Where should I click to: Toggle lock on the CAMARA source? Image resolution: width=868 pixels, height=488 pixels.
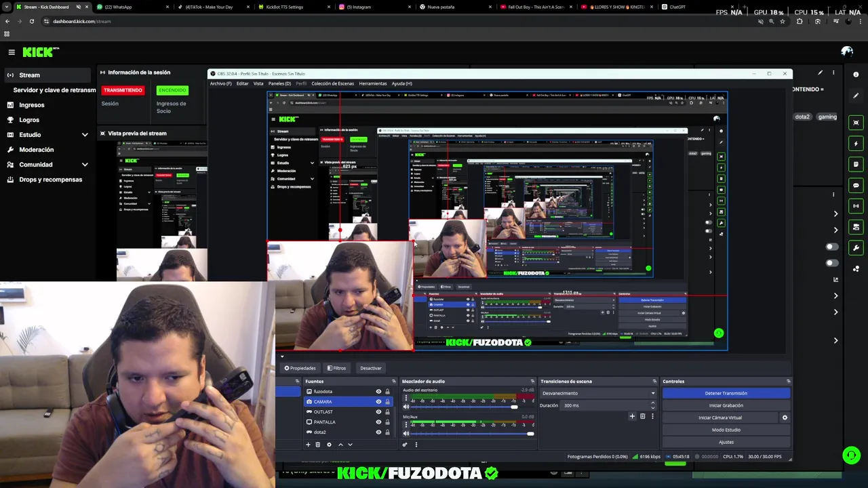[x=387, y=402]
